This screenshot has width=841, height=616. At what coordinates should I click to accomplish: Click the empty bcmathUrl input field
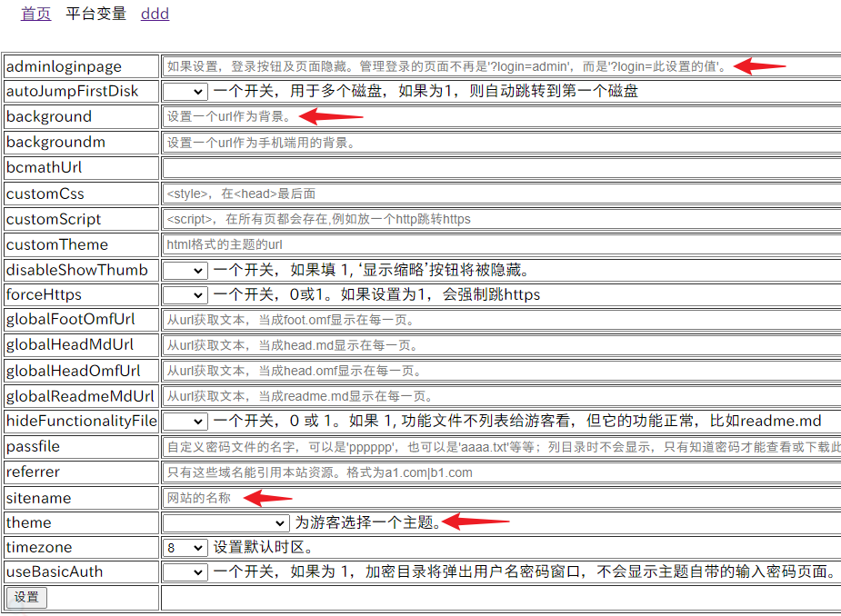(500, 168)
